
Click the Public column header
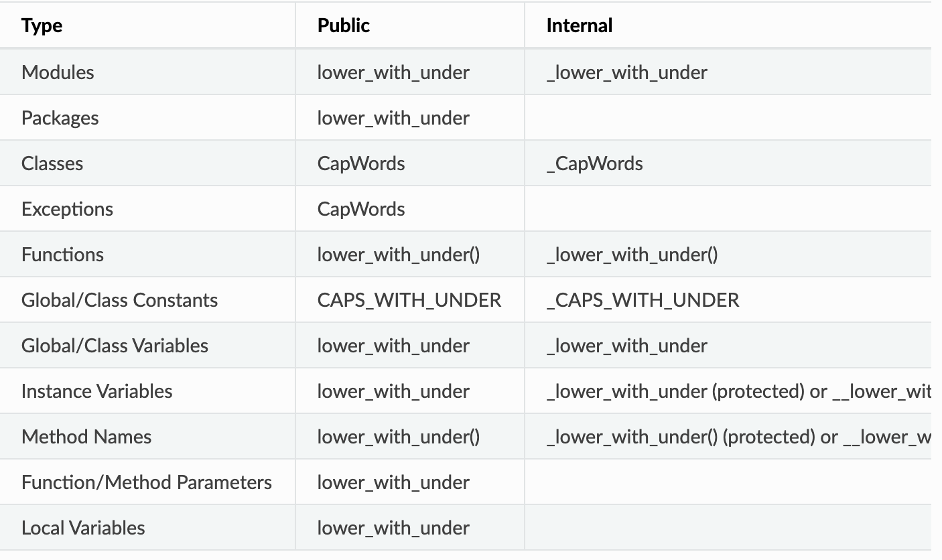click(x=344, y=25)
